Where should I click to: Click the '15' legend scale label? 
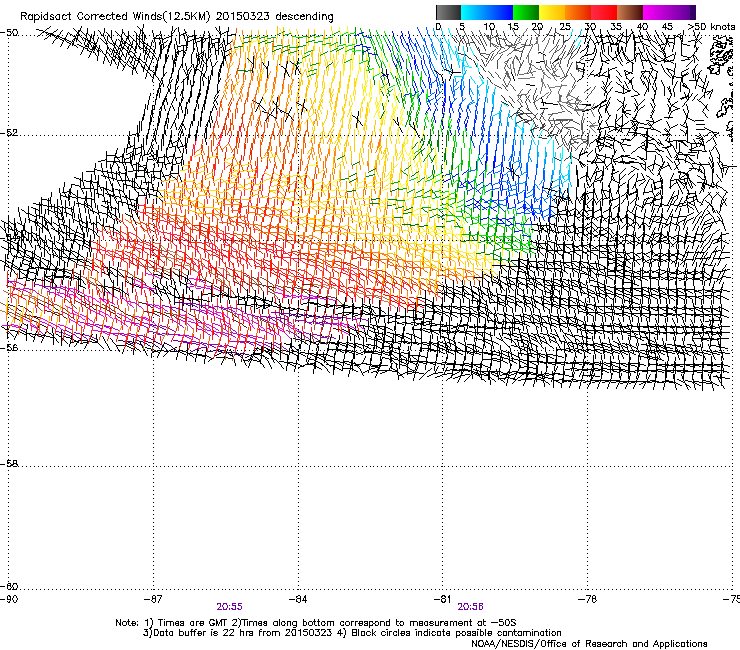[513, 27]
